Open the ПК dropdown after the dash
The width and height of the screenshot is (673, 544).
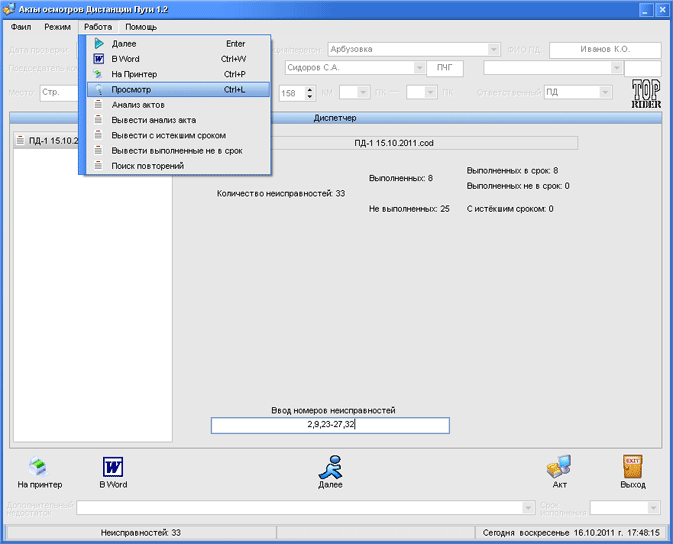pos(430,92)
